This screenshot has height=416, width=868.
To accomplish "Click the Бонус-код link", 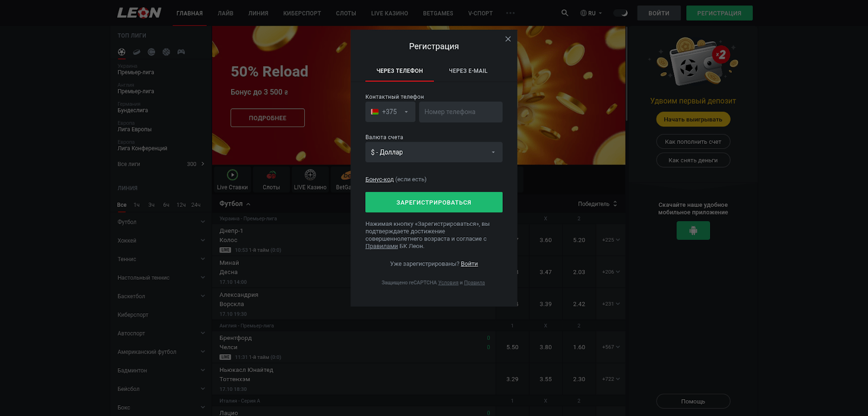I will pos(379,179).
